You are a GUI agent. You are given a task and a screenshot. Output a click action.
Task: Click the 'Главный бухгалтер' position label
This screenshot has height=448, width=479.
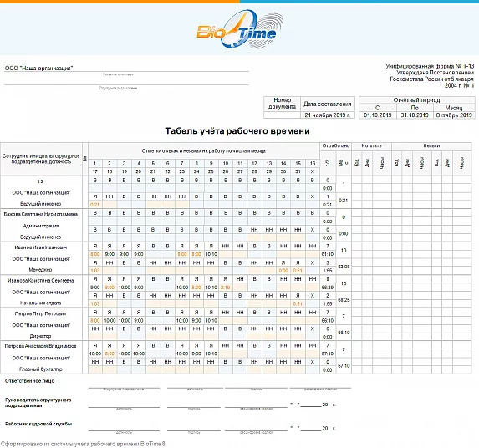coord(41,369)
